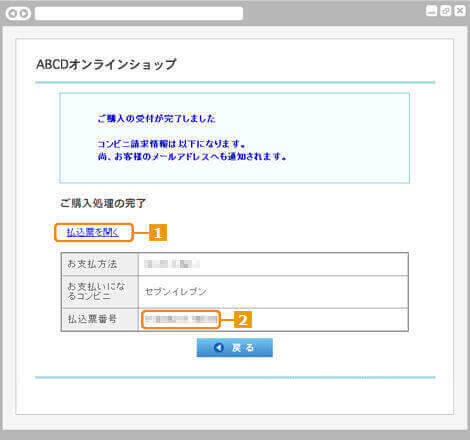Screen dimensions: 470x440
Task: Click the ご購入処理の完了 heading
Action: click(x=103, y=203)
